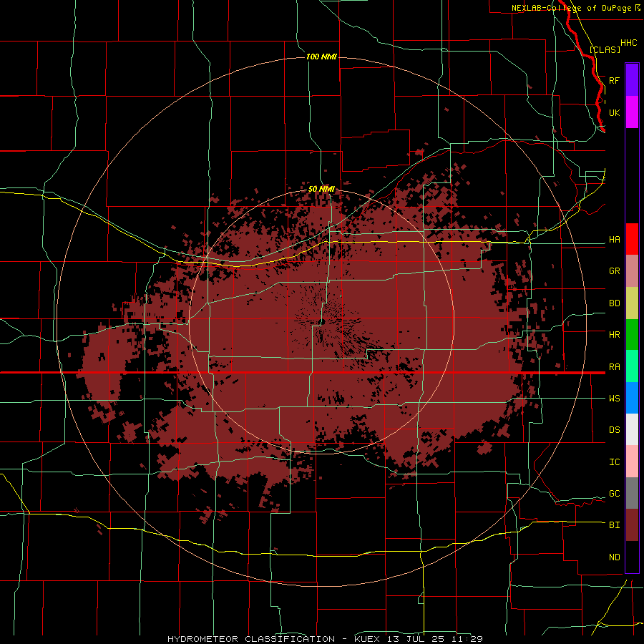Click the BI legend label

pos(614,525)
